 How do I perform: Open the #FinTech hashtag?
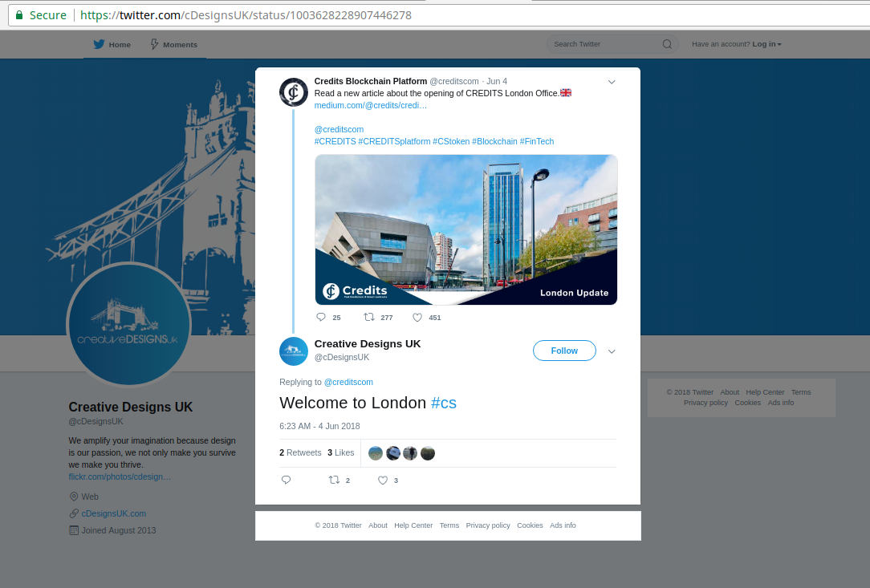coord(537,141)
